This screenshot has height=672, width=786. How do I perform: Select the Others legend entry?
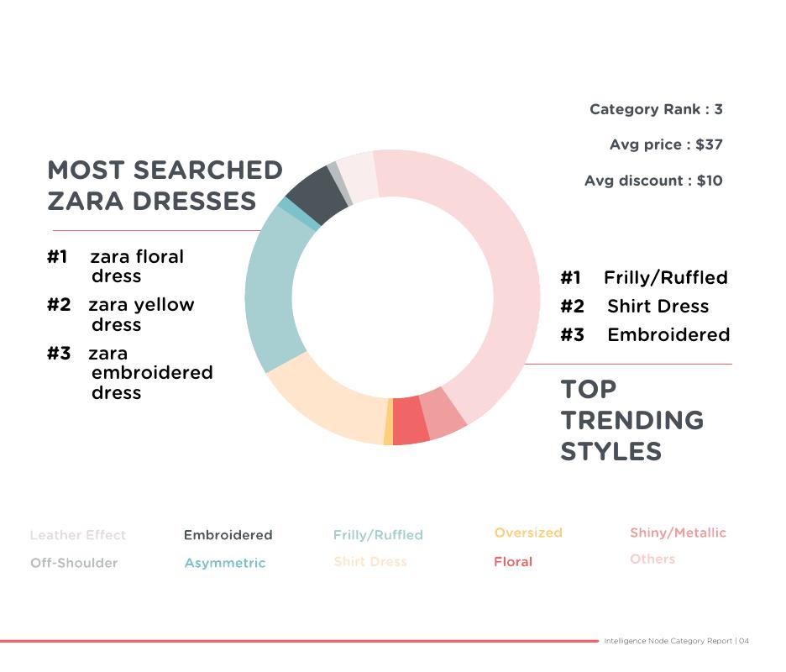(652, 559)
